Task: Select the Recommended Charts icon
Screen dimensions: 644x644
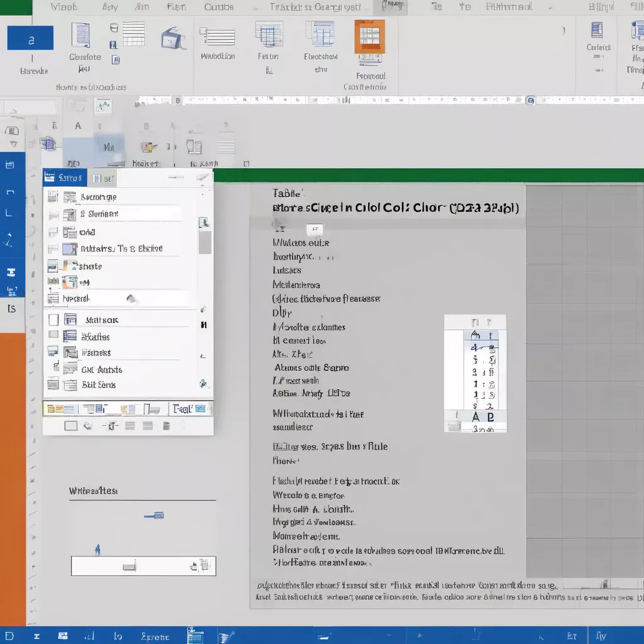Action: 320,38
